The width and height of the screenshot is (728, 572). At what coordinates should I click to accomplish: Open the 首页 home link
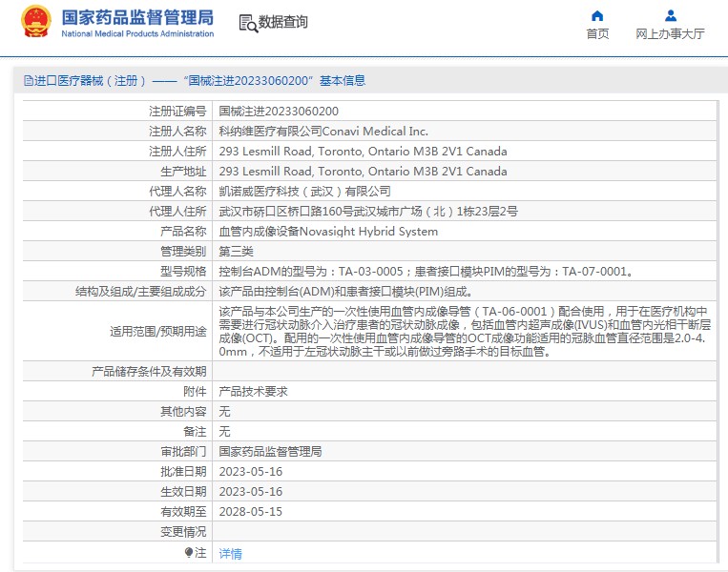[597, 34]
